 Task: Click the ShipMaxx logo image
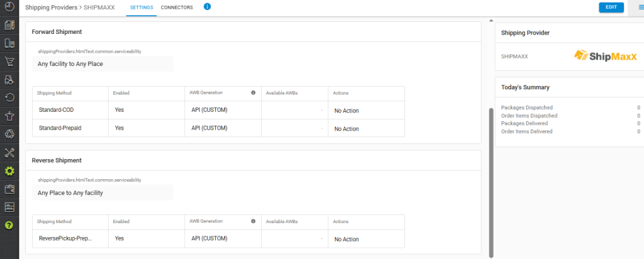click(601, 56)
